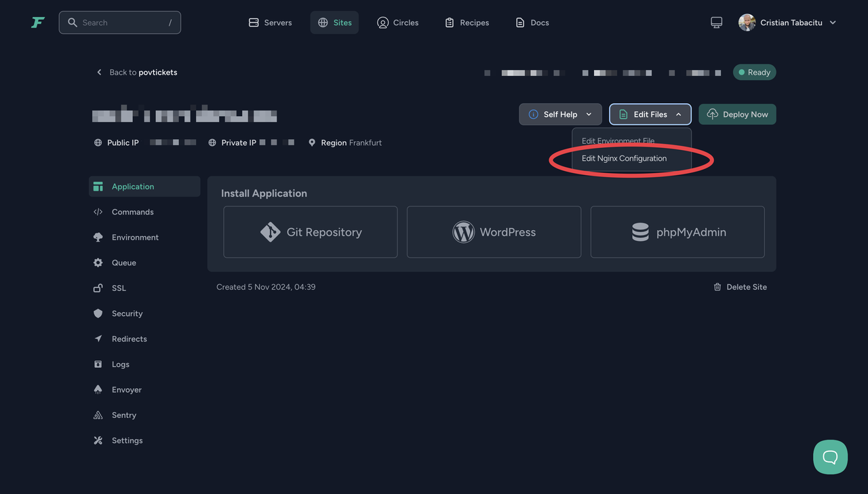This screenshot has width=868, height=494.
Task: Click the search magnifier icon
Action: tap(73, 22)
